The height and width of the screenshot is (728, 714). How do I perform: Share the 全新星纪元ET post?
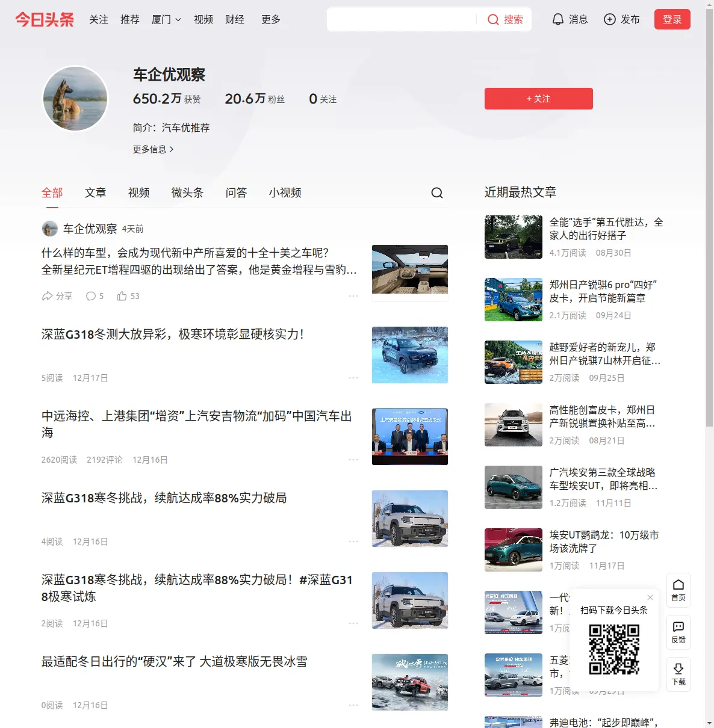coord(57,296)
